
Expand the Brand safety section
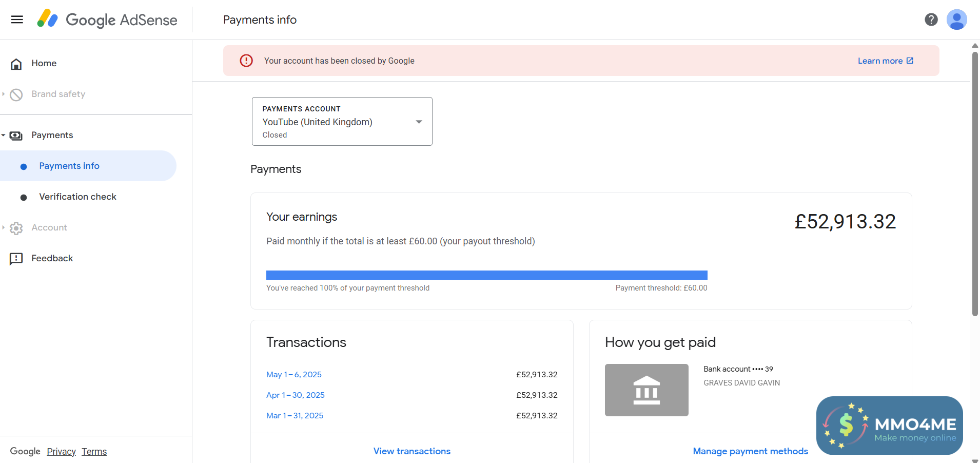pos(3,94)
